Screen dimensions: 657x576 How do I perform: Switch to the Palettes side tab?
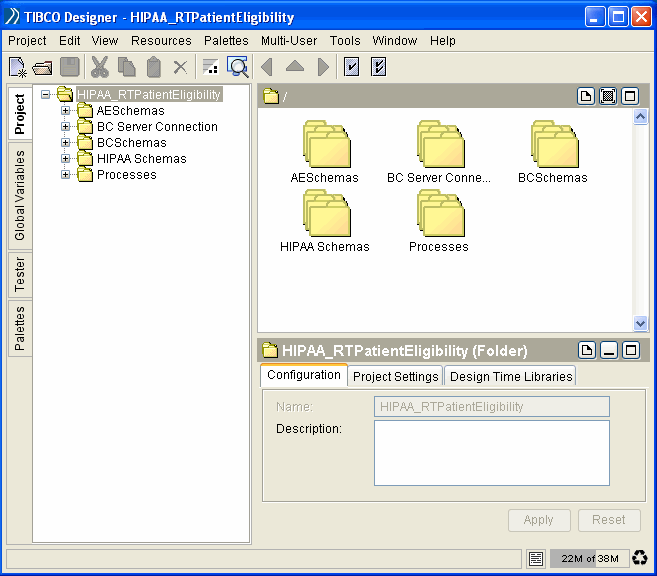pyautogui.click(x=20, y=328)
